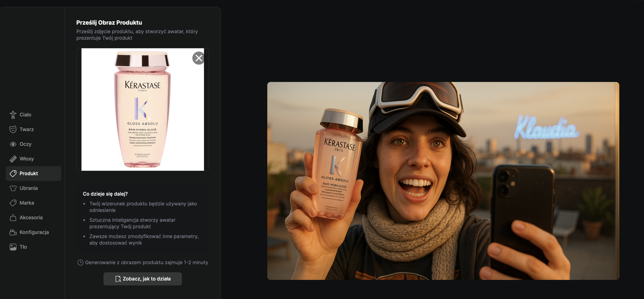The image size is (644, 299).
Task: Select the Włosy section
Action: click(33, 159)
